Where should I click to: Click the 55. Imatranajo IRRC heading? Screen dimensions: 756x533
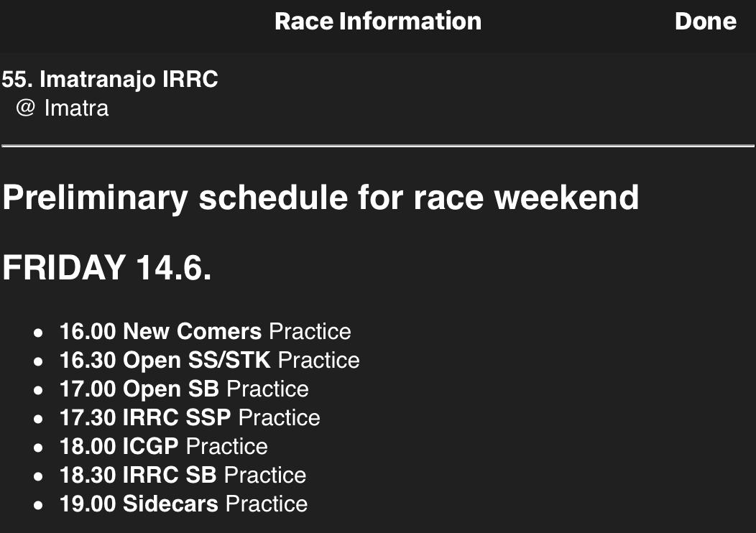click(x=110, y=79)
